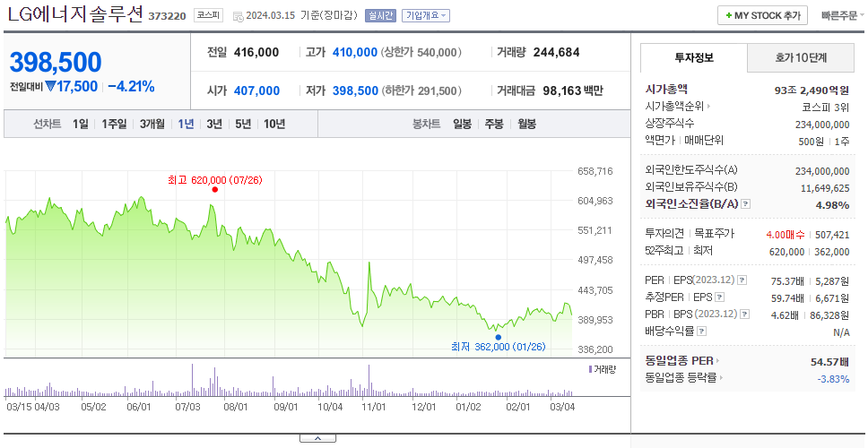Open the 빠른주문 dropdown

coord(843,16)
